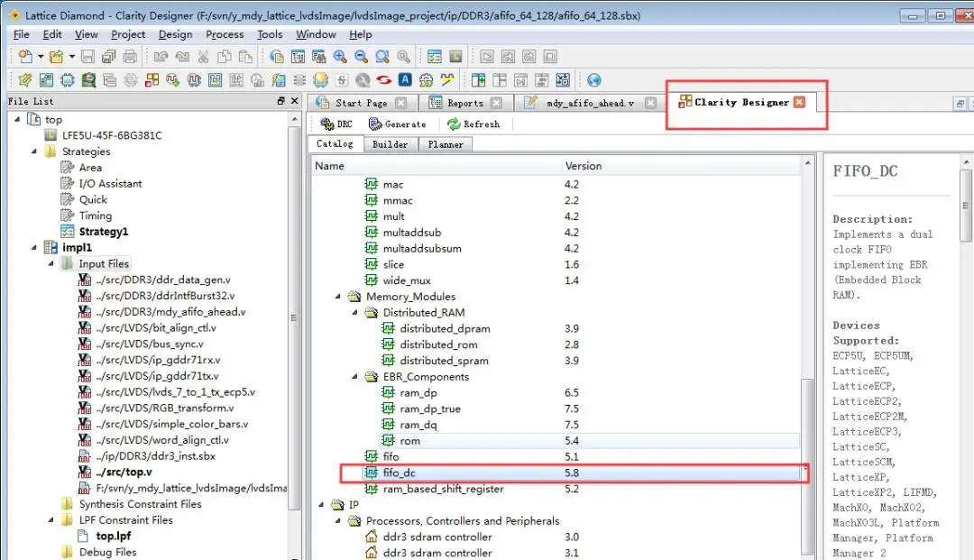Screen dimensions: 974x560
Task: Click the new file toolbar icon
Action: point(24,57)
